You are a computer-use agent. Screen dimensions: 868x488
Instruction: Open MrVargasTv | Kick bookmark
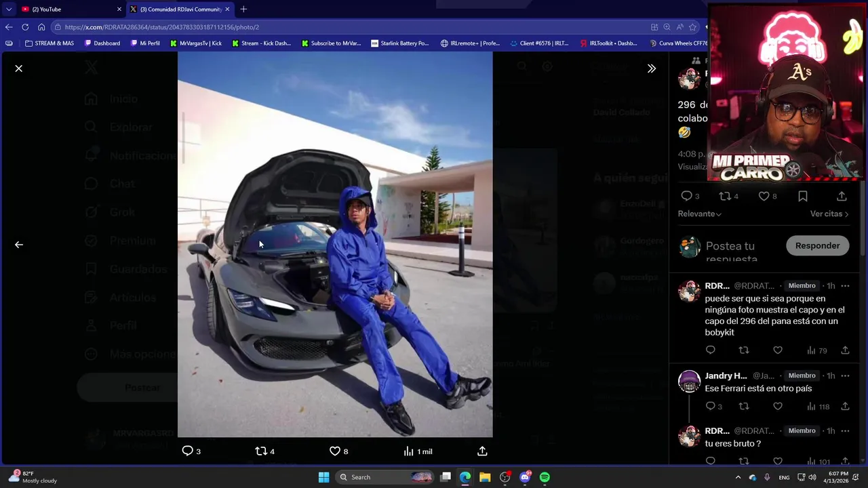pos(195,43)
